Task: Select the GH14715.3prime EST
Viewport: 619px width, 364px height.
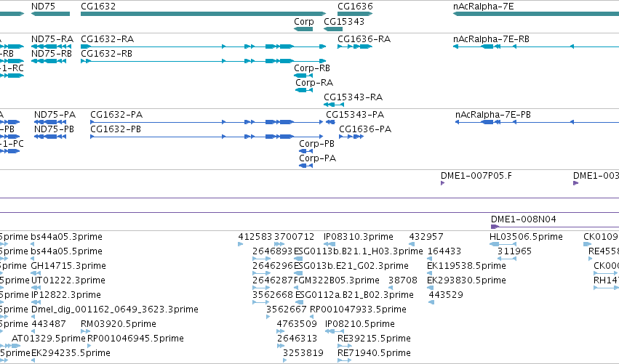Action: (36, 273)
